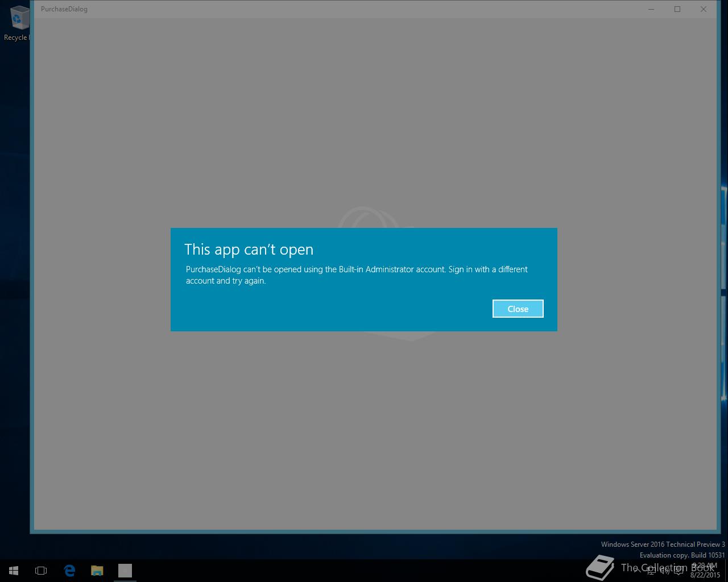
Task: Select the PurchaseDialog app taskbar button
Action: pyautogui.click(x=125, y=571)
